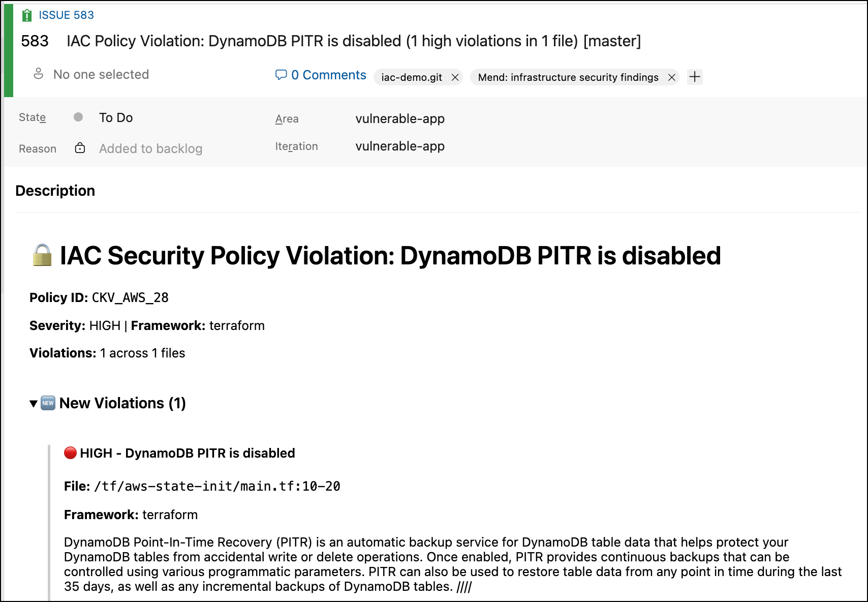Viewport: 868px width, 602px height.
Task: Click the State field label
Action: click(x=33, y=117)
